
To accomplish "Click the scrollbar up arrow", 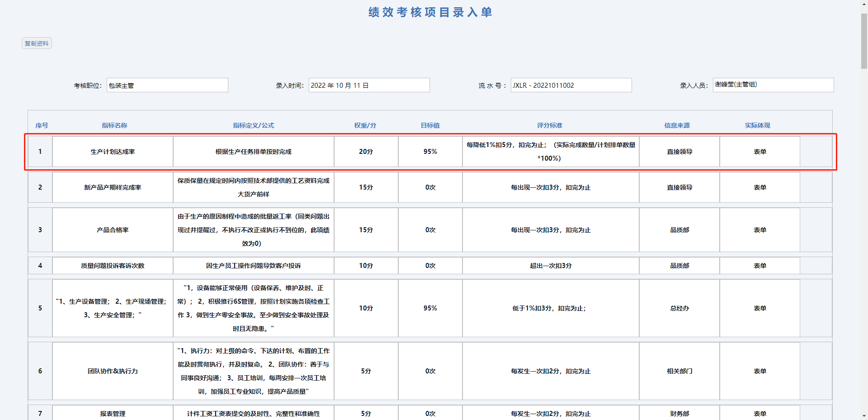I will click(864, 4).
